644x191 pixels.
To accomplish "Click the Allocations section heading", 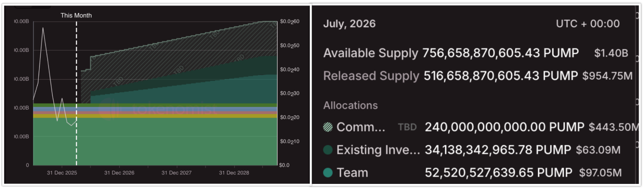I will click(351, 106).
